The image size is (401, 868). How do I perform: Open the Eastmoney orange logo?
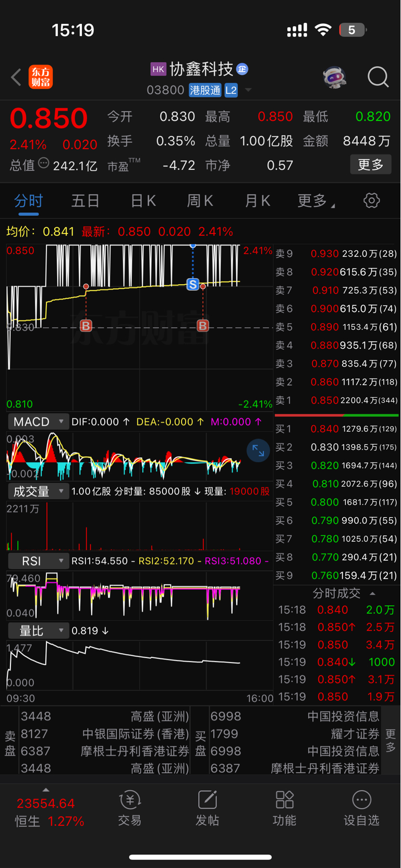tap(41, 77)
